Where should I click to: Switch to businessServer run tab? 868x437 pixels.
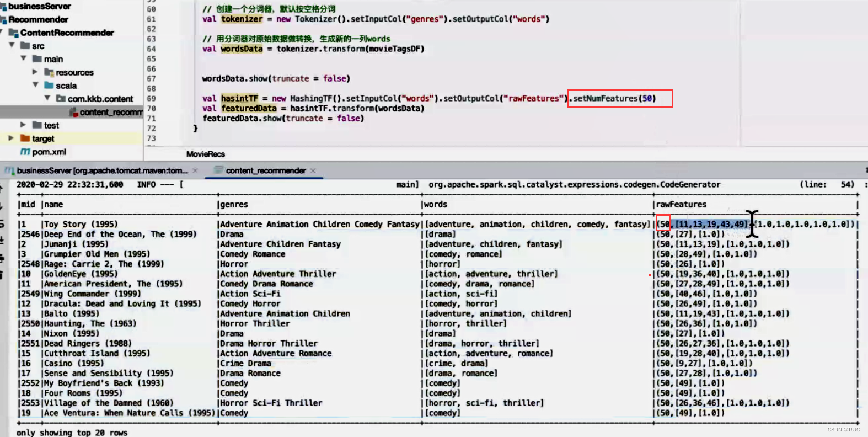[102, 170]
